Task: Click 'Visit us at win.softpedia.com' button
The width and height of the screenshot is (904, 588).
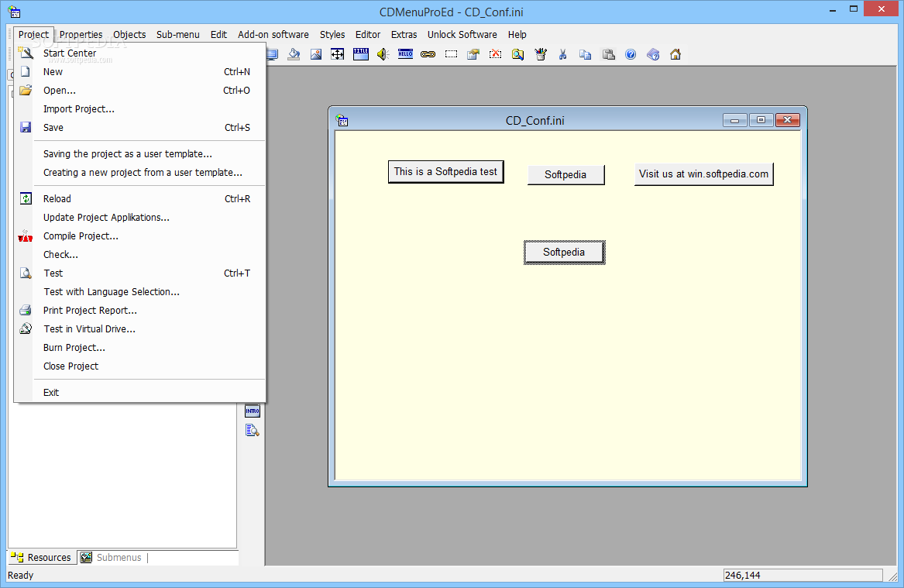Action: [703, 174]
